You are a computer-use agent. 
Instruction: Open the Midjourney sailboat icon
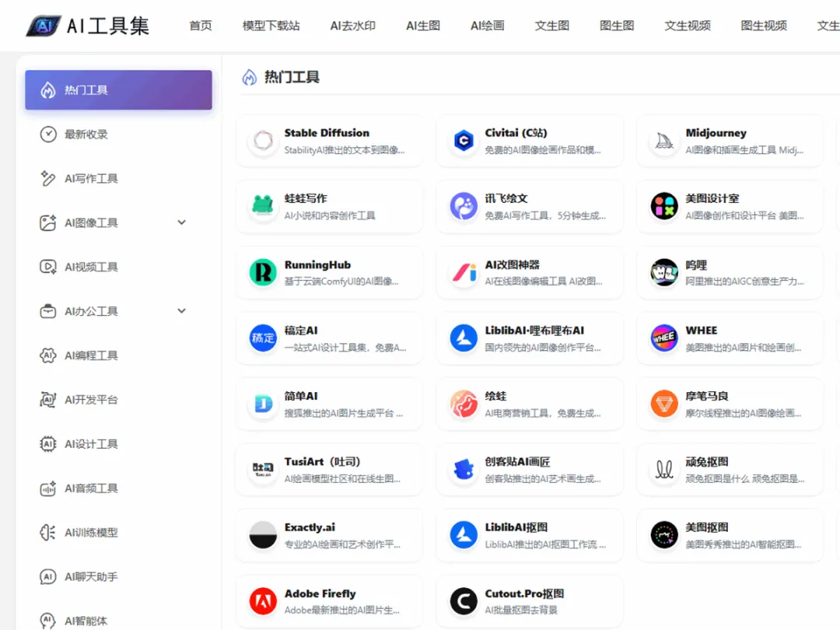[664, 141]
